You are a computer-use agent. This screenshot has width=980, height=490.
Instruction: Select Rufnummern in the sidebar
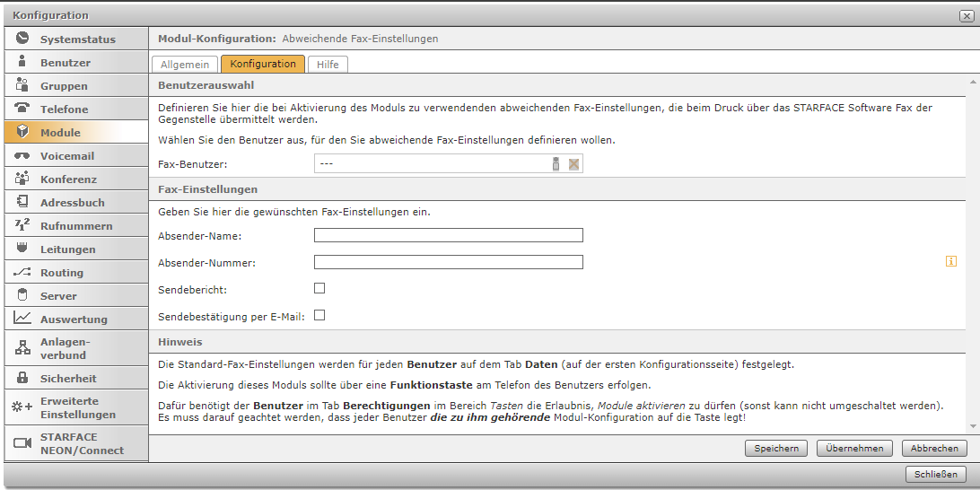[x=76, y=226]
